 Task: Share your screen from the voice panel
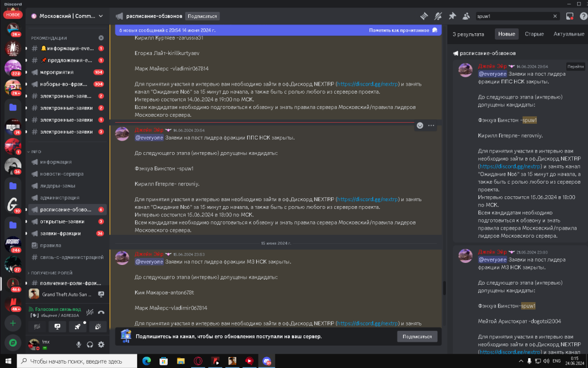point(57,327)
